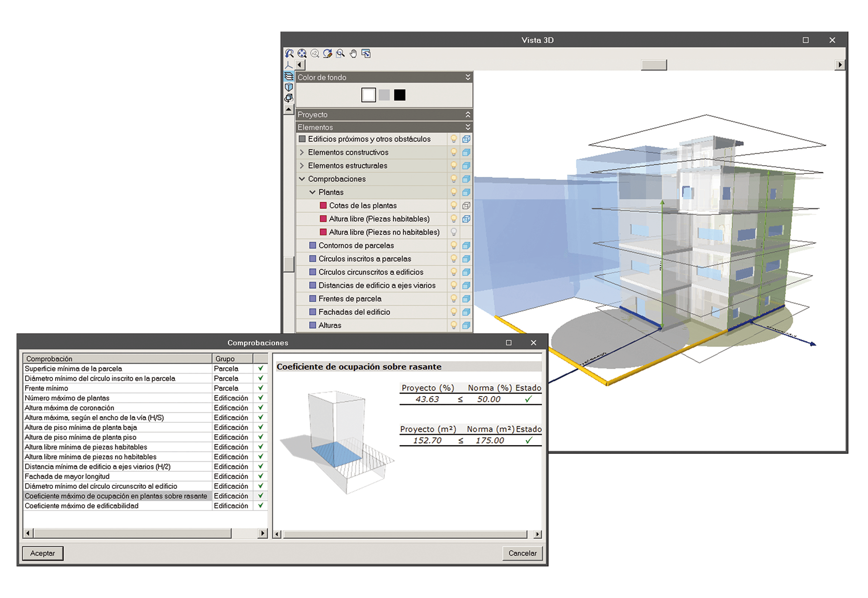The width and height of the screenshot is (868, 598).
Task: Open the layers panel icon in sidebar
Action: pyautogui.click(x=289, y=76)
